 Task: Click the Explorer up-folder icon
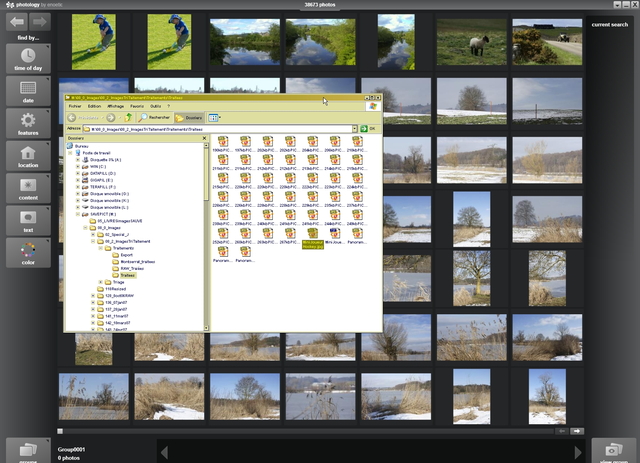pyautogui.click(x=128, y=117)
